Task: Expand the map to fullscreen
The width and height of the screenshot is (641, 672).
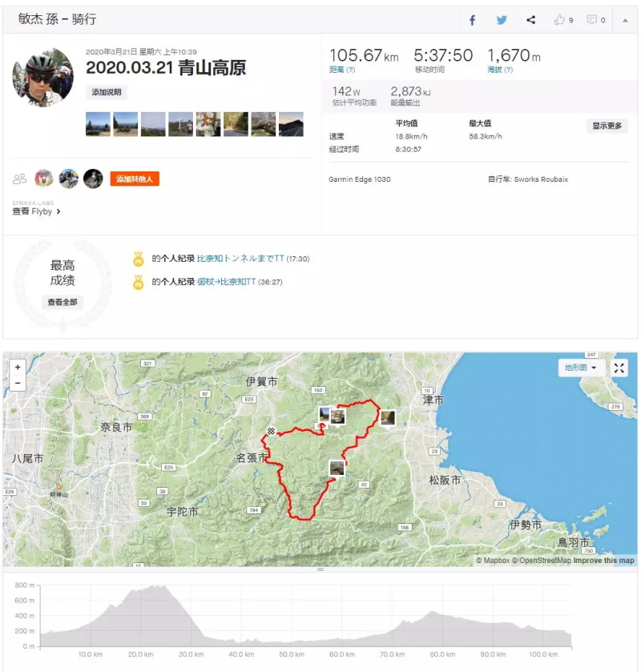Action: point(619,368)
